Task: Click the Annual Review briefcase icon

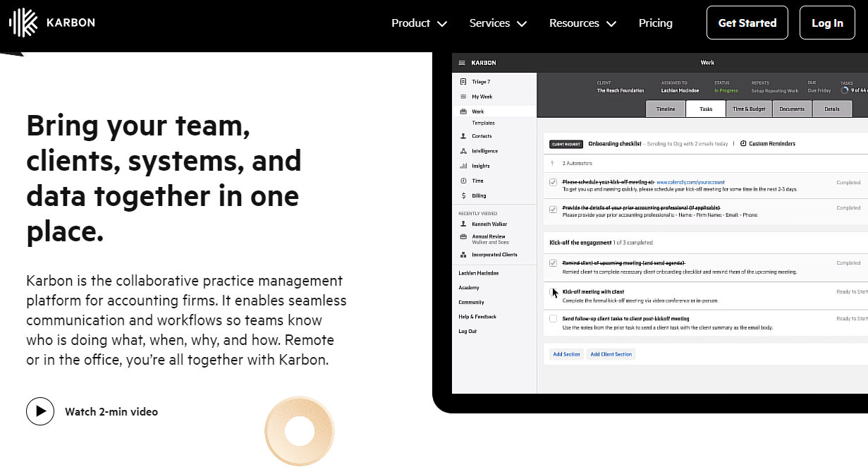Action: pyautogui.click(x=463, y=237)
